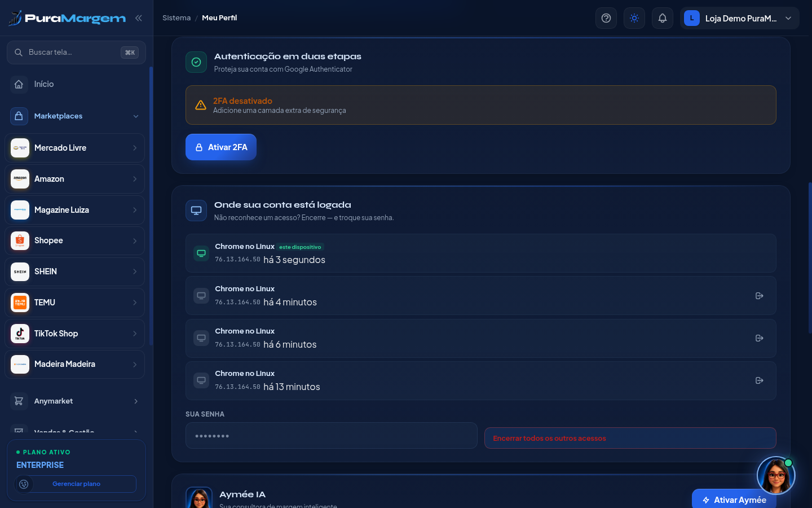Click the '2FA desativado' warning text
The image size is (812, 508).
(242, 101)
